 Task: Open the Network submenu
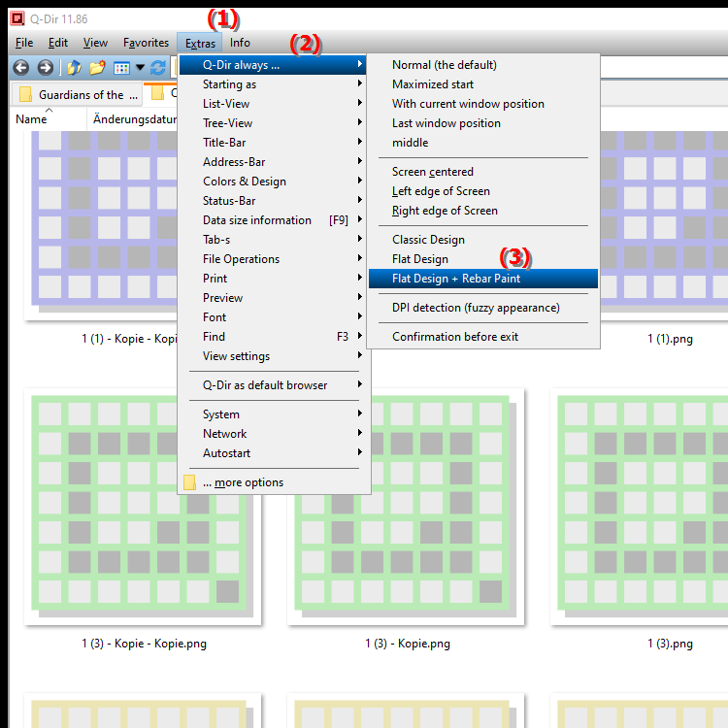(273, 434)
